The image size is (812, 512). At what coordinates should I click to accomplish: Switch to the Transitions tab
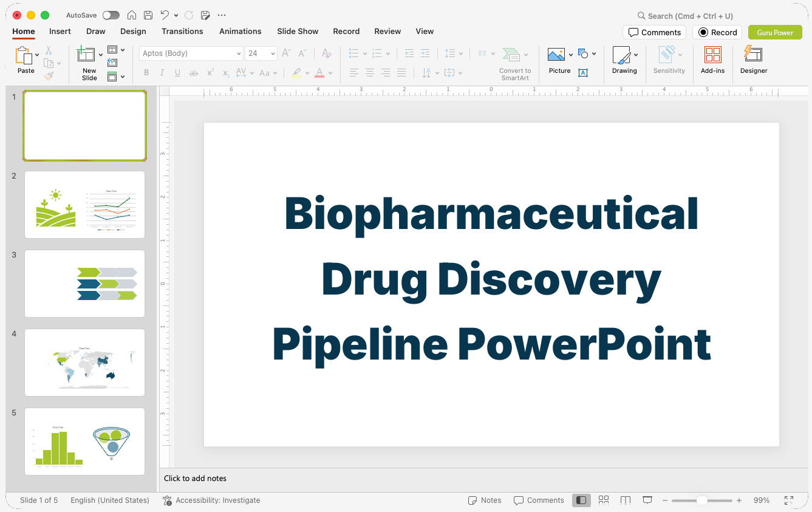[182, 31]
